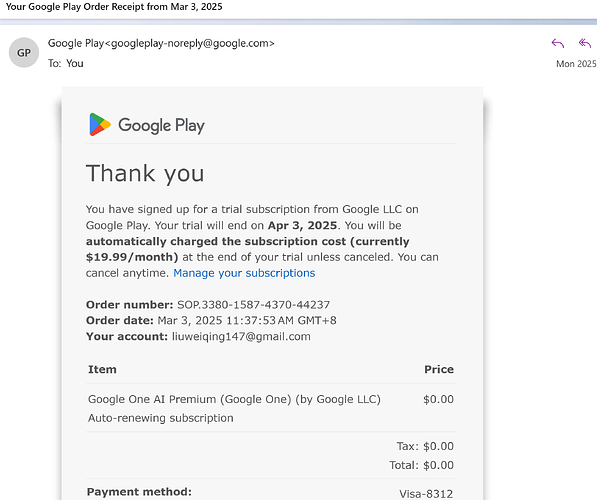
Task: Click the order date Mar 3, 2025 timestamp
Action: click(x=247, y=321)
